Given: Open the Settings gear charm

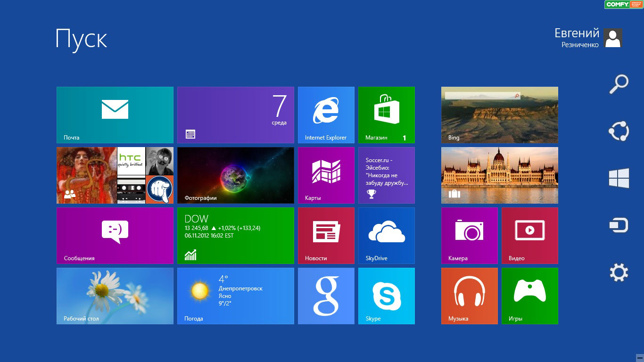Looking at the screenshot, I should coord(619,272).
